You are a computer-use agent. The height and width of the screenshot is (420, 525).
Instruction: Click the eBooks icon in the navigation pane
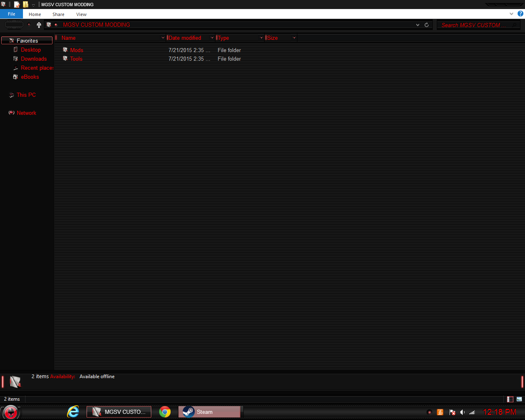(16, 77)
